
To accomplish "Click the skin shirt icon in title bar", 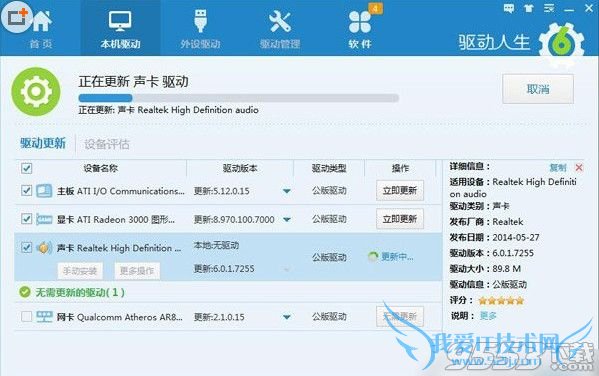I will pyautogui.click(x=529, y=8).
